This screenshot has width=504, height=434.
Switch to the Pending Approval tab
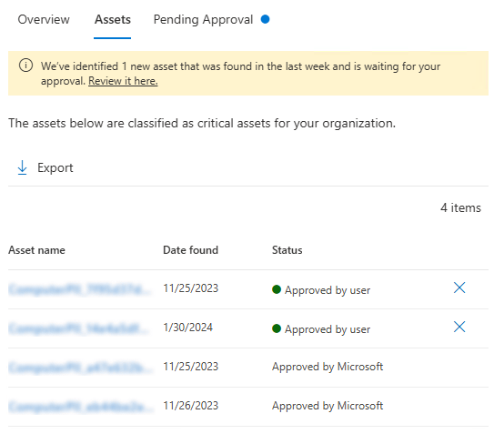point(203,20)
